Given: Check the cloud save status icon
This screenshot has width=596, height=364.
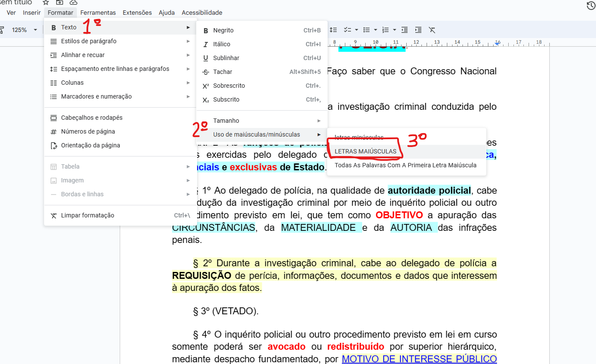Looking at the screenshot, I should 73,3.
